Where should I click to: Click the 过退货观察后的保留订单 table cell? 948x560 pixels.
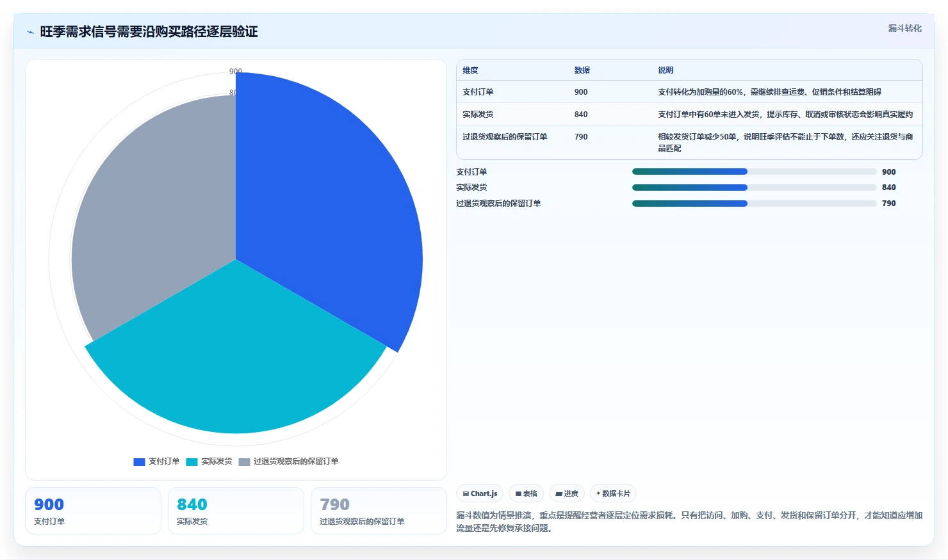[x=505, y=137]
